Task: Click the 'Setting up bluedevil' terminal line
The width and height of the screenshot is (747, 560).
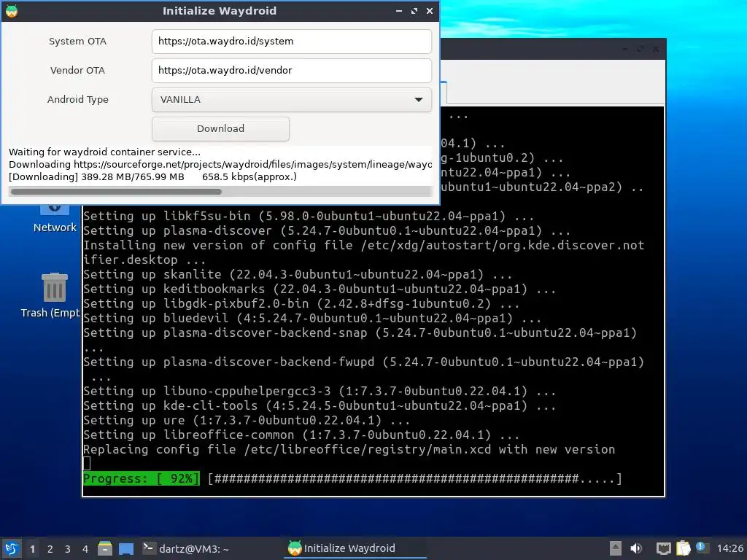Action: pyautogui.click(x=312, y=318)
